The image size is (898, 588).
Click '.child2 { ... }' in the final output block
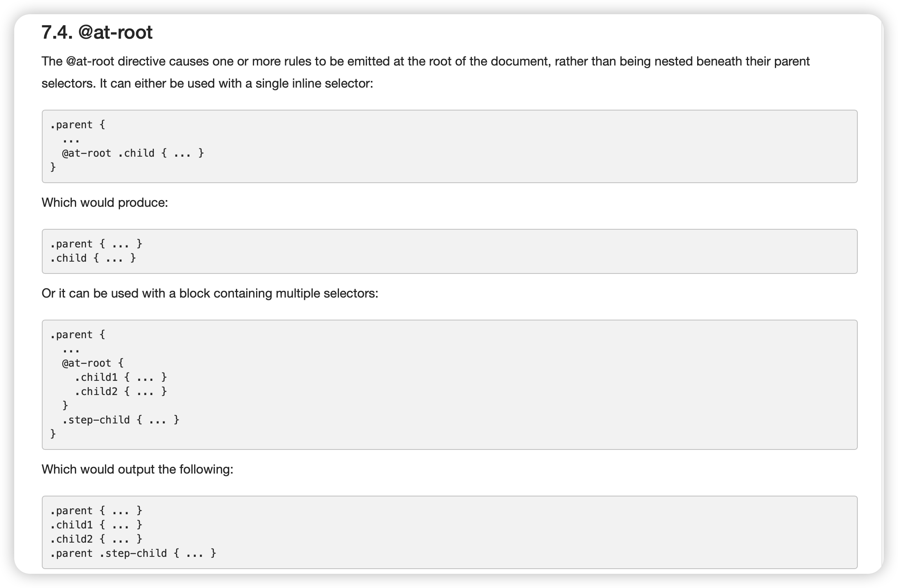point(96,539)
